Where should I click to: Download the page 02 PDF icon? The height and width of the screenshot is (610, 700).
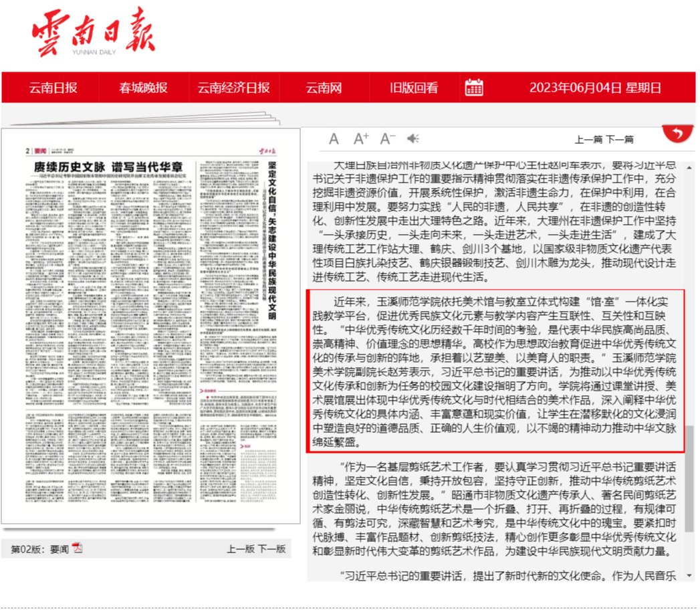(78, 548)
